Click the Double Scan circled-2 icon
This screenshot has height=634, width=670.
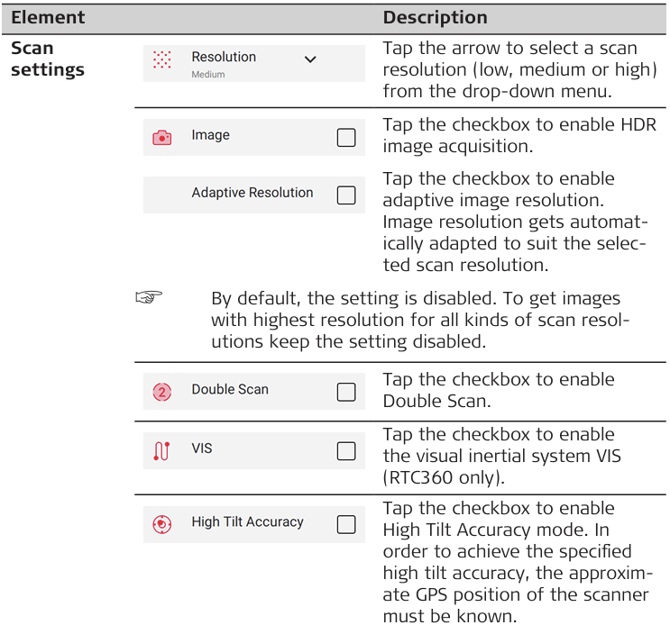point(162,391)
